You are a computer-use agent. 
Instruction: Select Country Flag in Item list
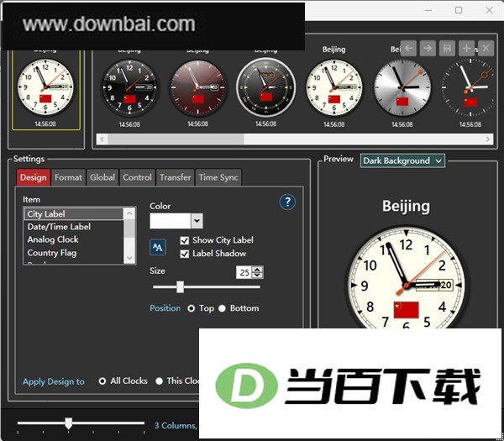tap(74, 253)
